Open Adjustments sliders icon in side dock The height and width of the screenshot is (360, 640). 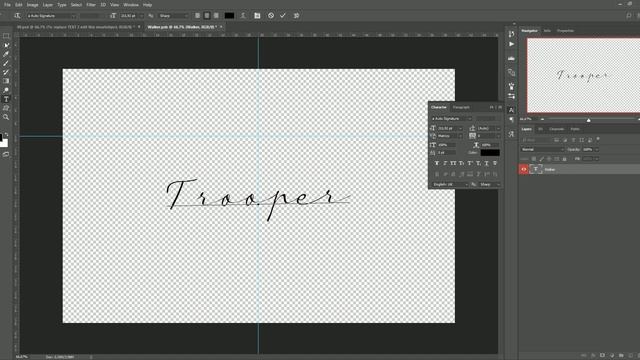coord(511,96)
